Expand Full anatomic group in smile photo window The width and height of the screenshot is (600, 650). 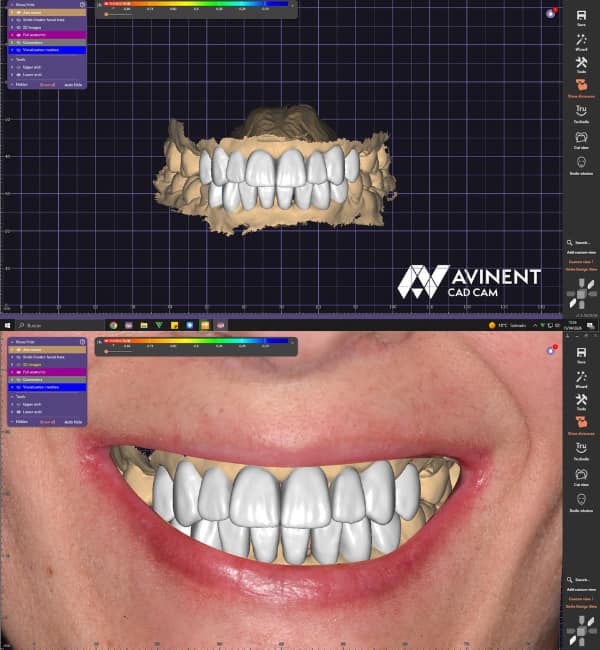(x=12, y=372)
